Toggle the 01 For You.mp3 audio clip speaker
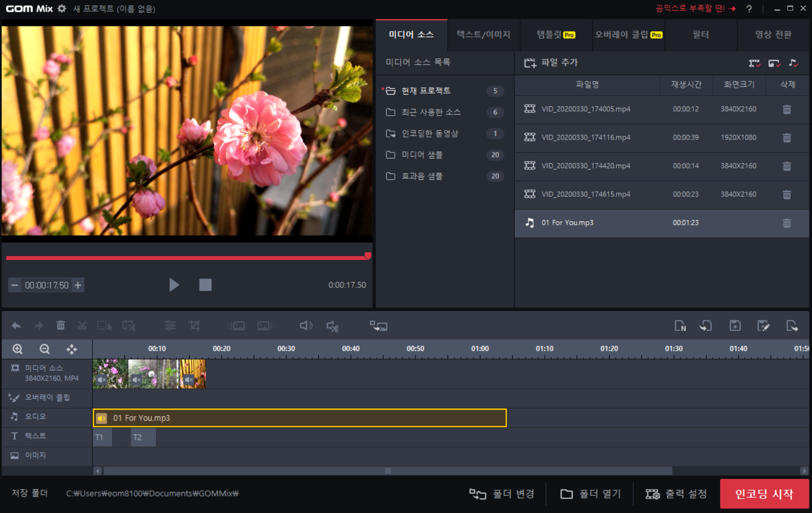 (x=101, y=418)
